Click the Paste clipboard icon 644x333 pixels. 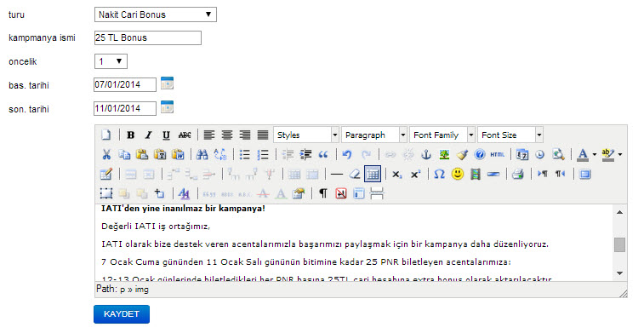(x=142, y=155)
